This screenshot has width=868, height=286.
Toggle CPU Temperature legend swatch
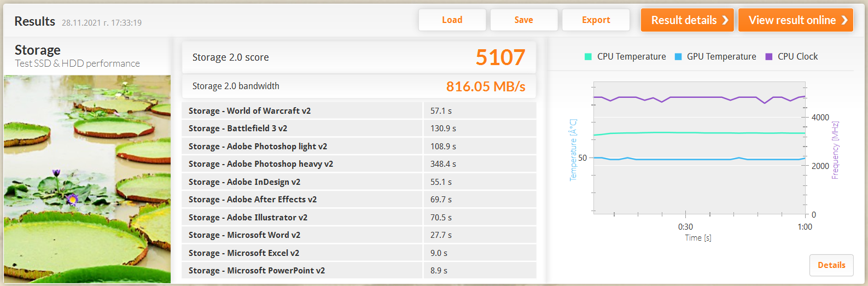point(588,57)
